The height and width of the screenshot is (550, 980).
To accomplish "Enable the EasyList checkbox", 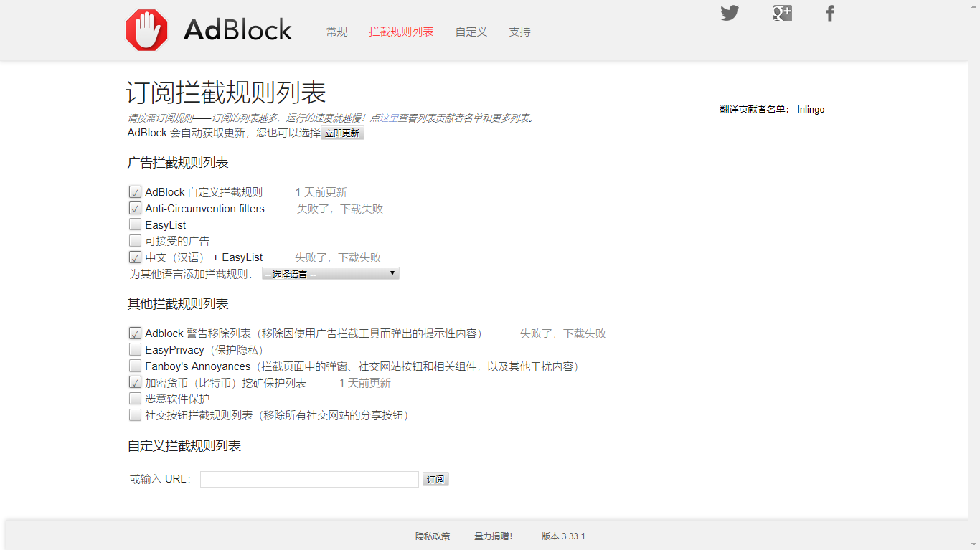I will pyautogui.click(x=135, y=224).
